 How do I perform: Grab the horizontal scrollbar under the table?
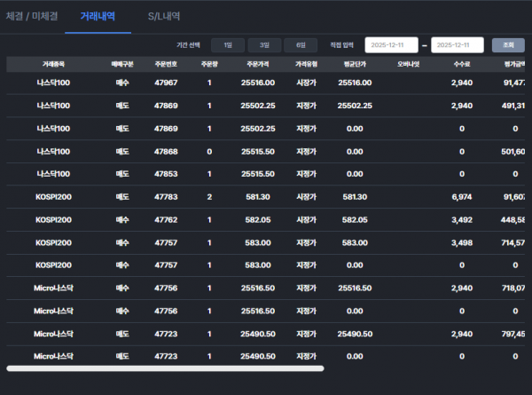tap(165, 368)
